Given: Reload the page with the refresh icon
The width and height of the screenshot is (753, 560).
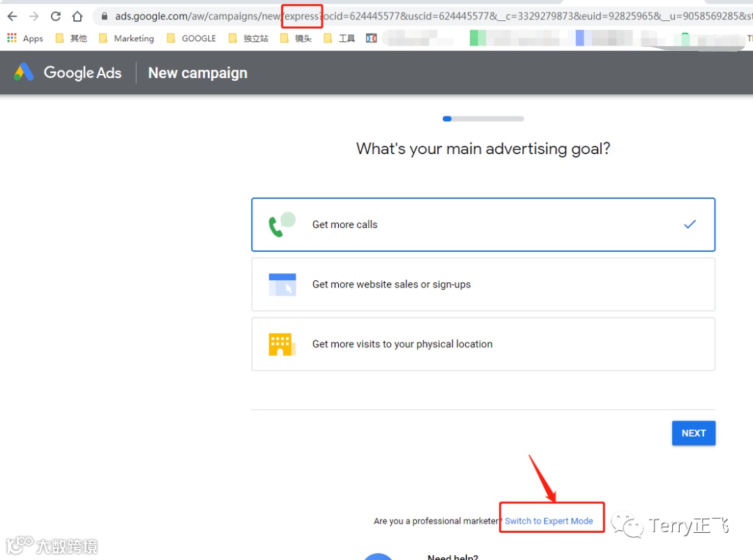Looking at the screenshot, I should 56,16.
